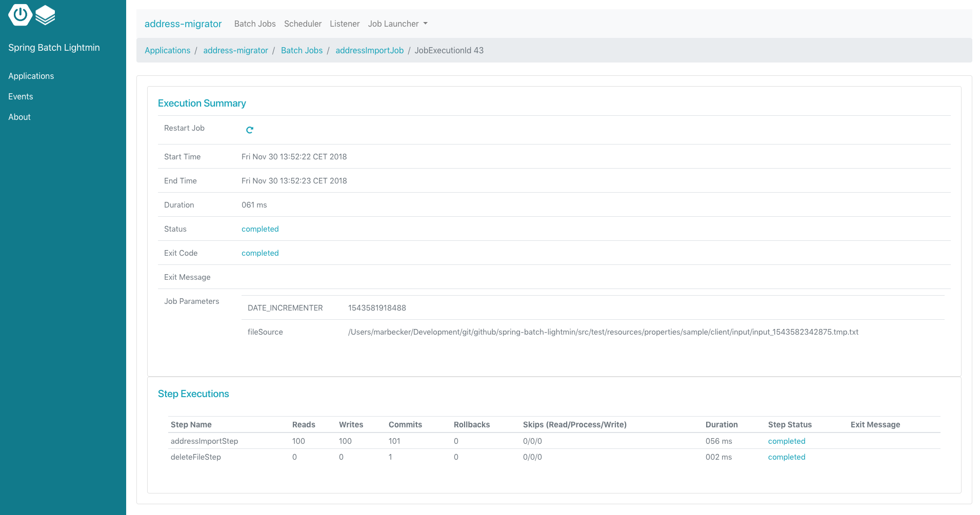Click the Restart Job label
The image size is (980, 515).
[x=184, y=128]
